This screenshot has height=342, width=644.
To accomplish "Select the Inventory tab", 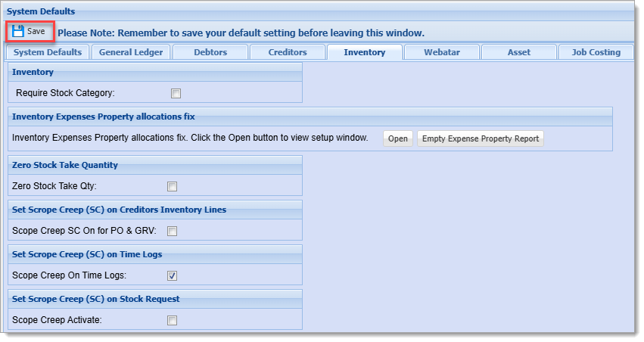I will coord(365,52).
